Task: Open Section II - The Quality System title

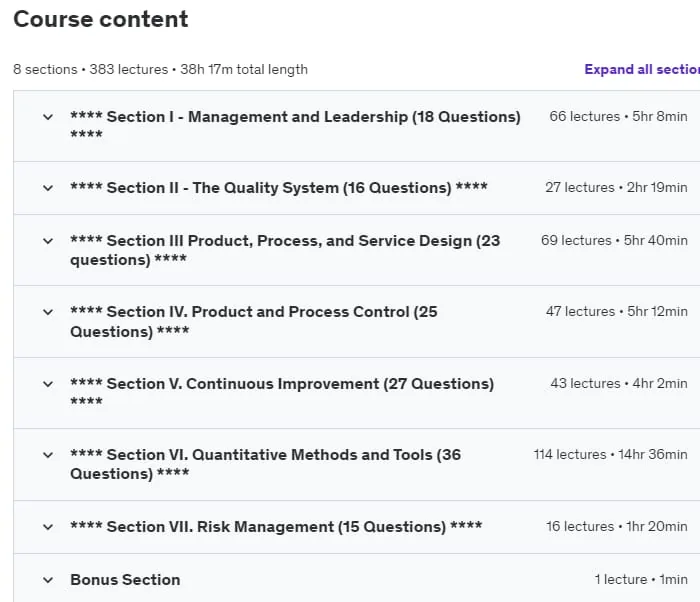Action: [279, 188]
